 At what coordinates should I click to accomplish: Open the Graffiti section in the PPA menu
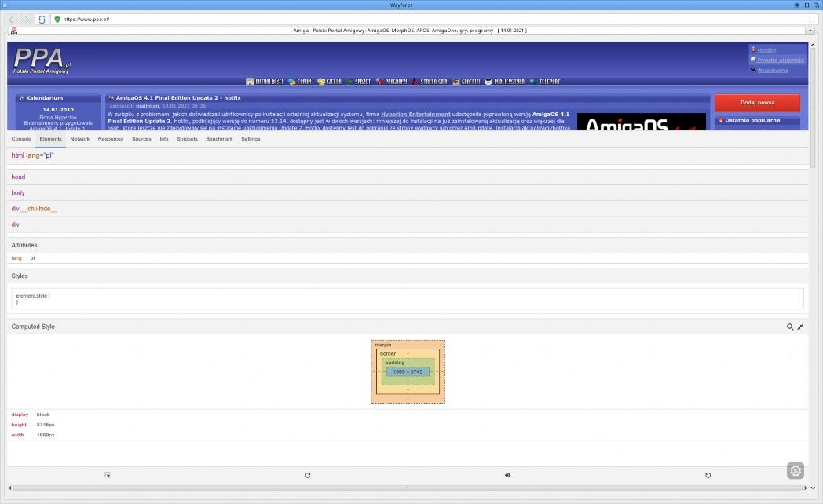[x=466, y=82]
